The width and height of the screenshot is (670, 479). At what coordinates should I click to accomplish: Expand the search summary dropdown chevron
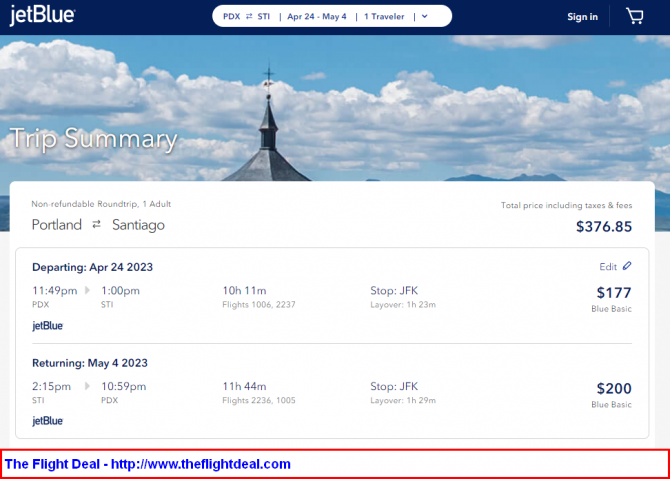click(425, 16)
